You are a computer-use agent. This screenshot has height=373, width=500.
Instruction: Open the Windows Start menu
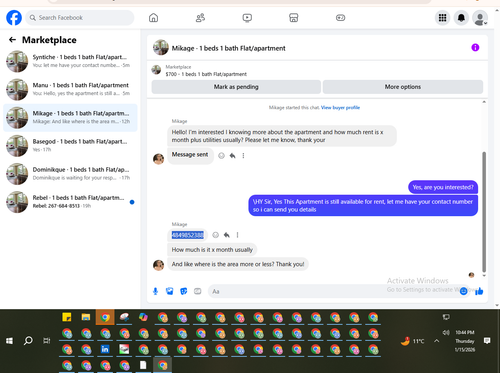9,341
